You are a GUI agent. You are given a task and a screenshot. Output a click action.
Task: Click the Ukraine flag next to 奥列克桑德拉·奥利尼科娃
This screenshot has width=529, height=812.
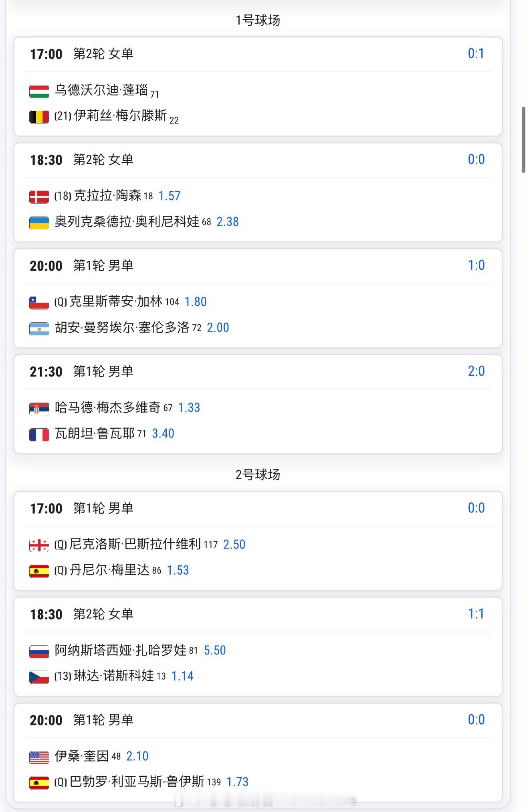click(39, 223)
